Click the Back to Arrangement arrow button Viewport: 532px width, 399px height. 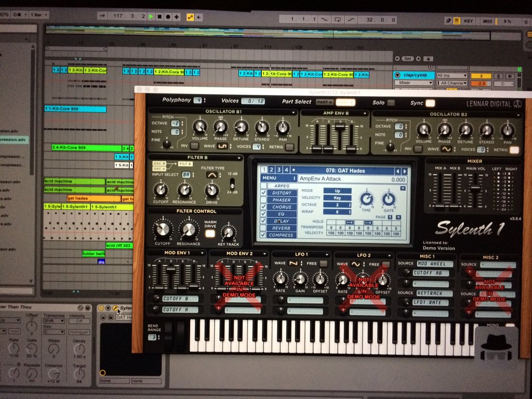coord(199,17)
